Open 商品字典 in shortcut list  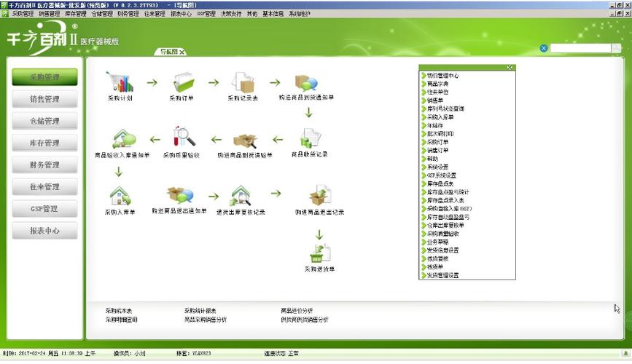point(437,84)
